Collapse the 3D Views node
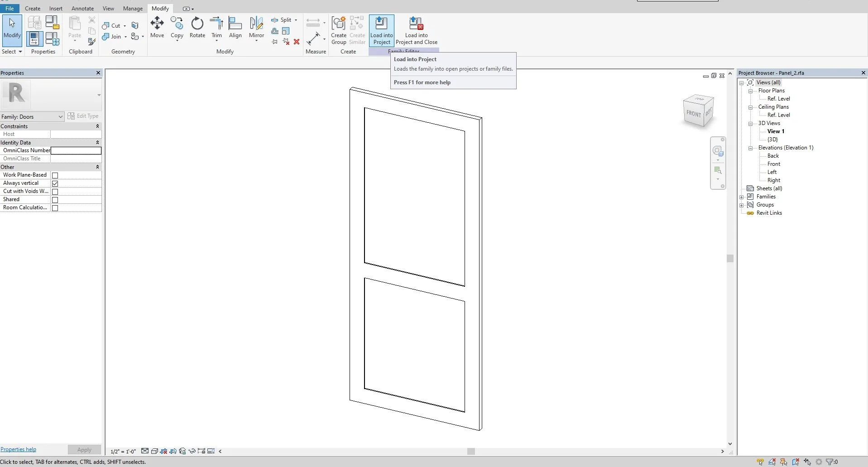Viewport: 868px width, 467px height. (x=750, y=123)
